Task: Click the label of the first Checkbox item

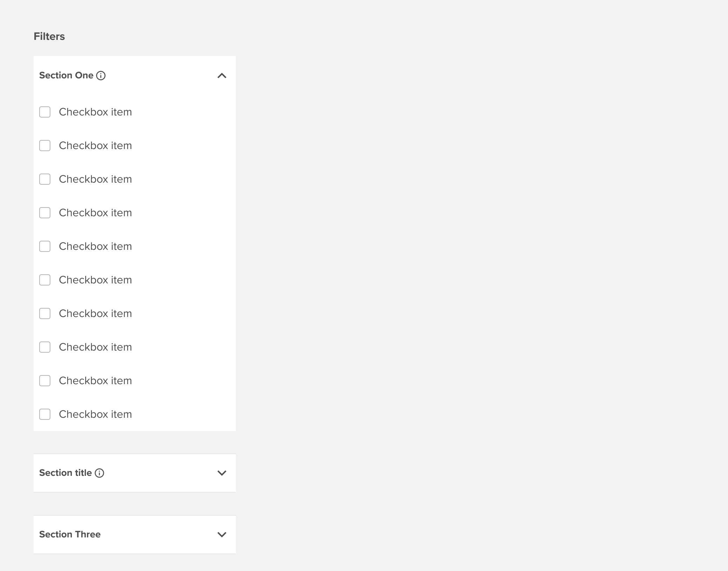Action: pyautogui.click(x=95, y=112)
